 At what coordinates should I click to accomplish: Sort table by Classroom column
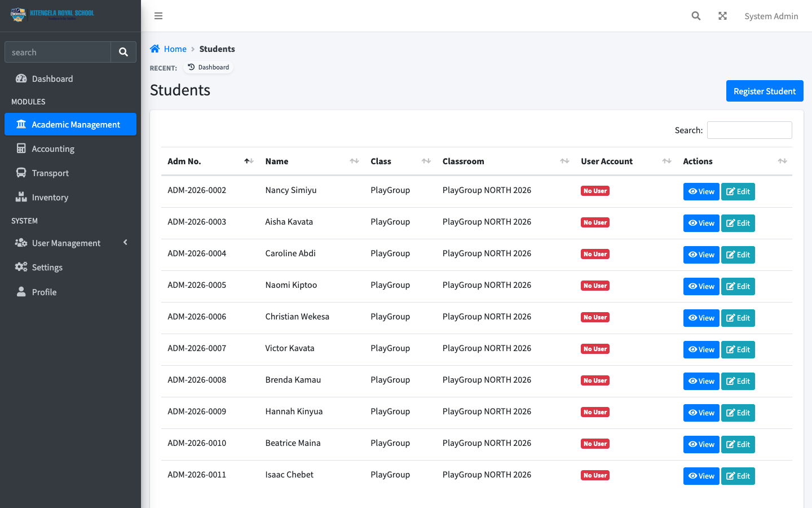point(505,161)
